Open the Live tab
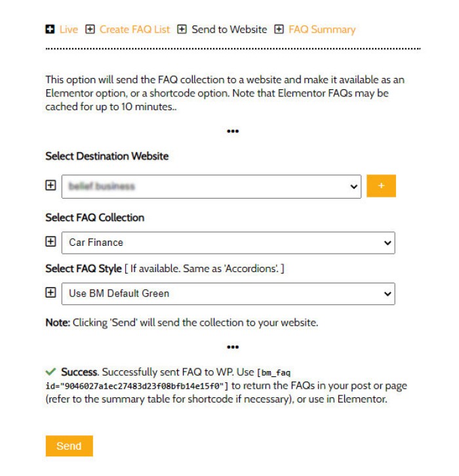The image size is (459, 476). point(68,30)
